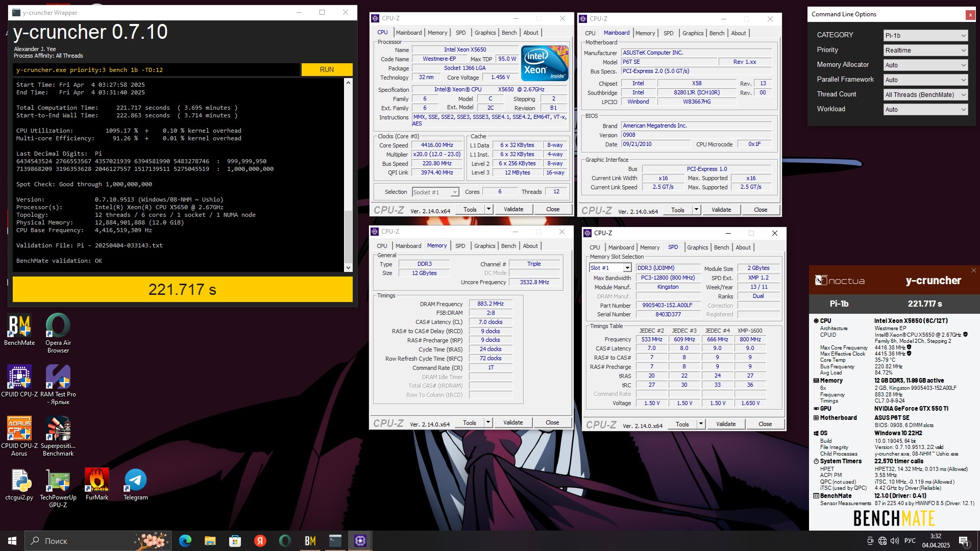Expand Tools arrow in Memory window

point(488,422)
